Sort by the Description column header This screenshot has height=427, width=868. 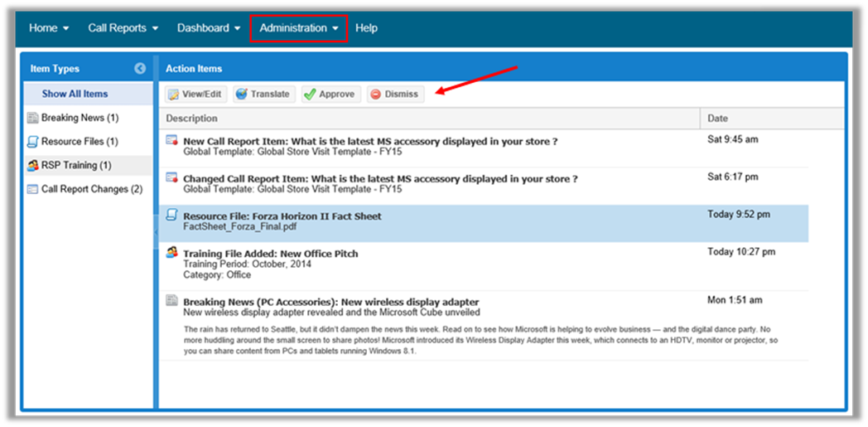(x=192, y=119)
